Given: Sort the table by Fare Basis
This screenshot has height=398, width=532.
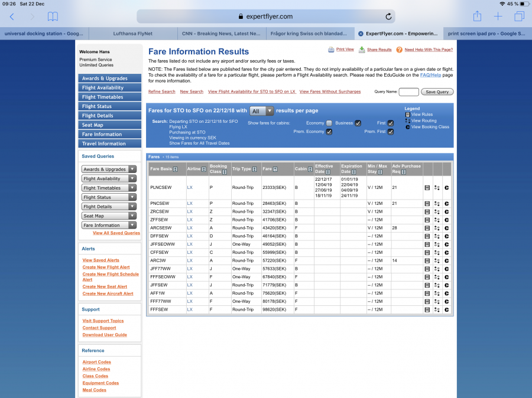Looking at the screenshot, I should pos(176,169).
